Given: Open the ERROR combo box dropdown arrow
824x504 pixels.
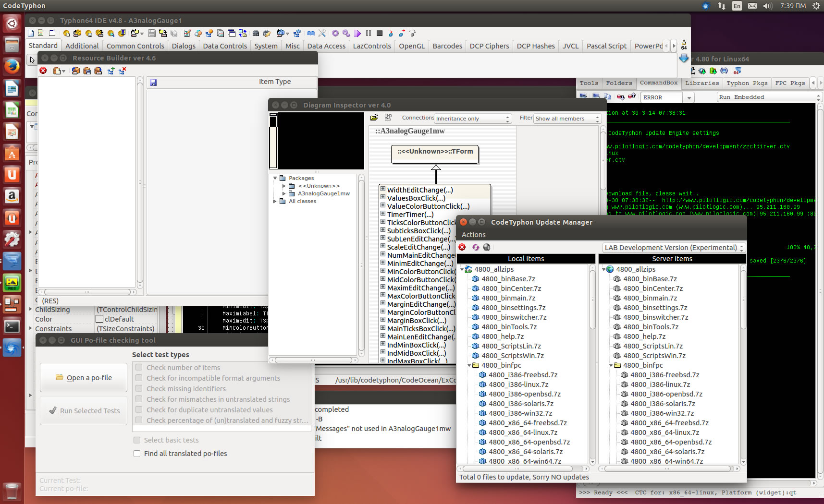Looking at the screenshot, I should click(x=689, y=97).
